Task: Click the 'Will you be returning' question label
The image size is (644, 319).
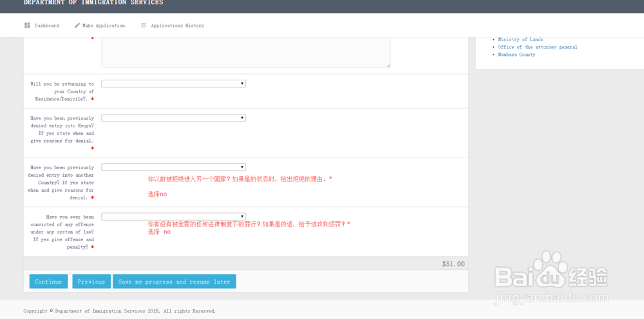Action: 62,91
